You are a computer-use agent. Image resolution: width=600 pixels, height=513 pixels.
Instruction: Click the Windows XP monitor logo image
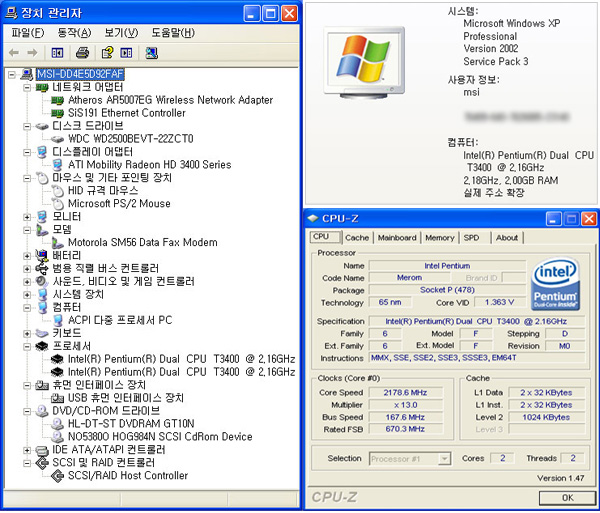(364, 62)
